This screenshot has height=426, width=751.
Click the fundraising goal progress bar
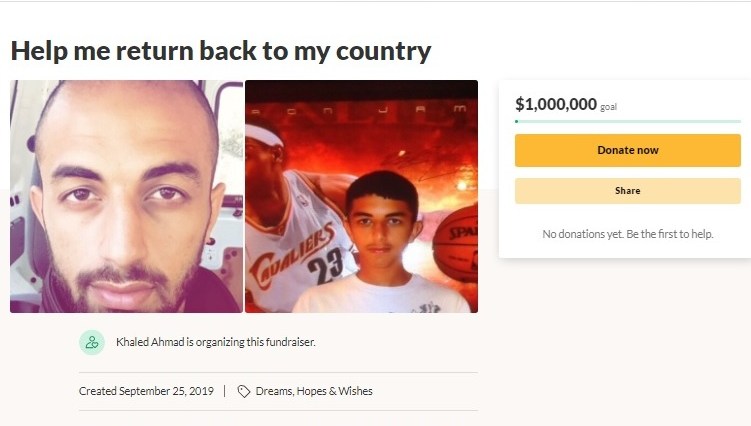click(627, 122)
